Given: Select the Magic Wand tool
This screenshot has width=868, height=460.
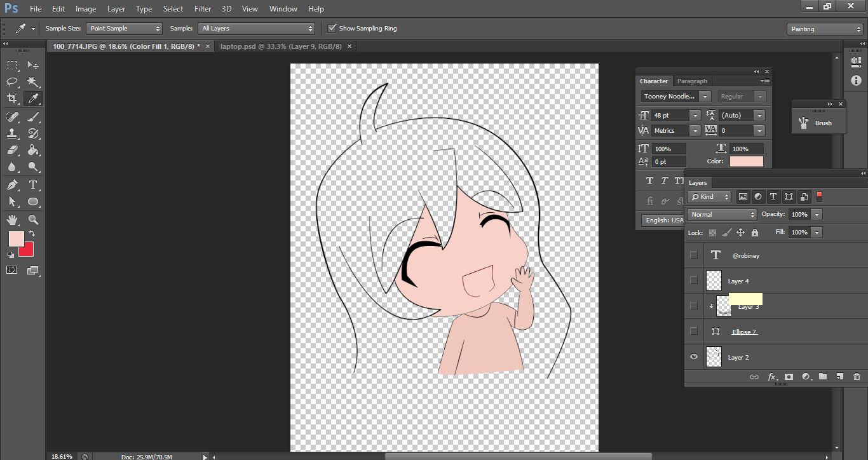Looking at the screenshot, I should pos(33,82).
